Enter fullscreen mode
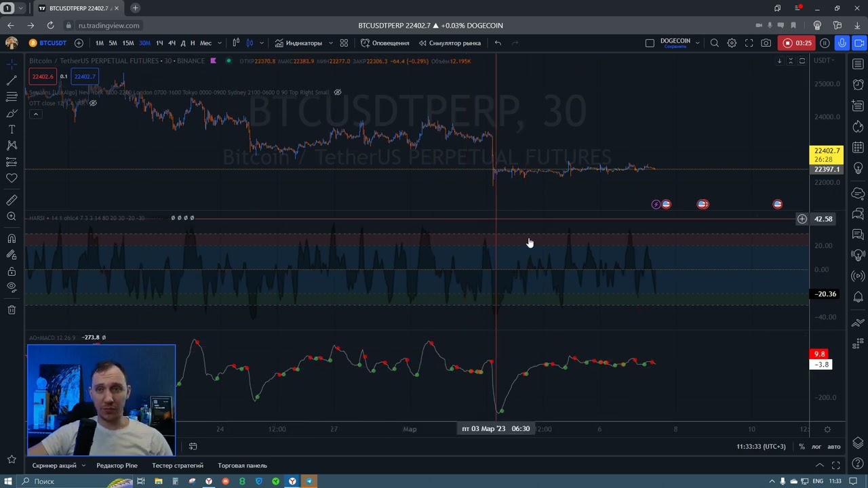Viewport: 868px width, 488px height. (x=749, y=43)
